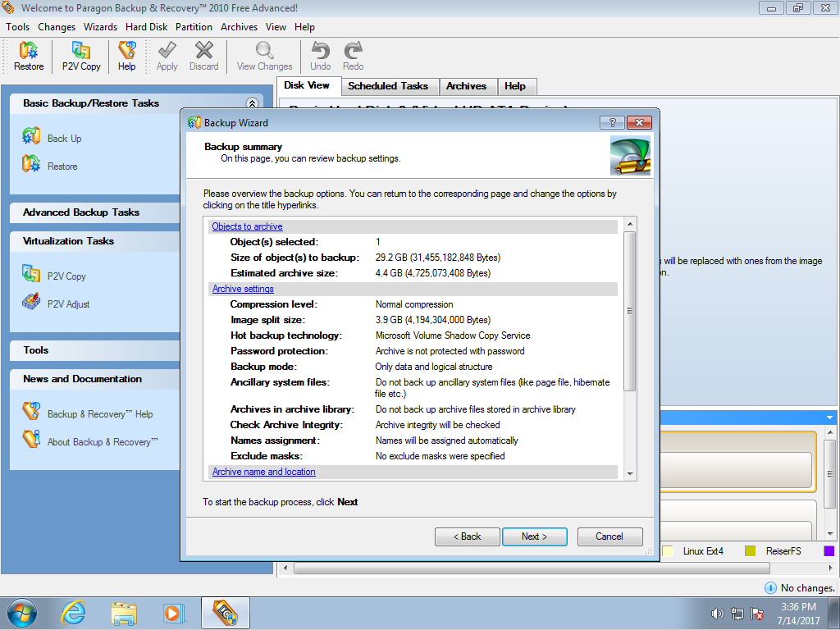Click the Archive settings hyperlink
The image size is (840, 630).
[x=243, y=289]
